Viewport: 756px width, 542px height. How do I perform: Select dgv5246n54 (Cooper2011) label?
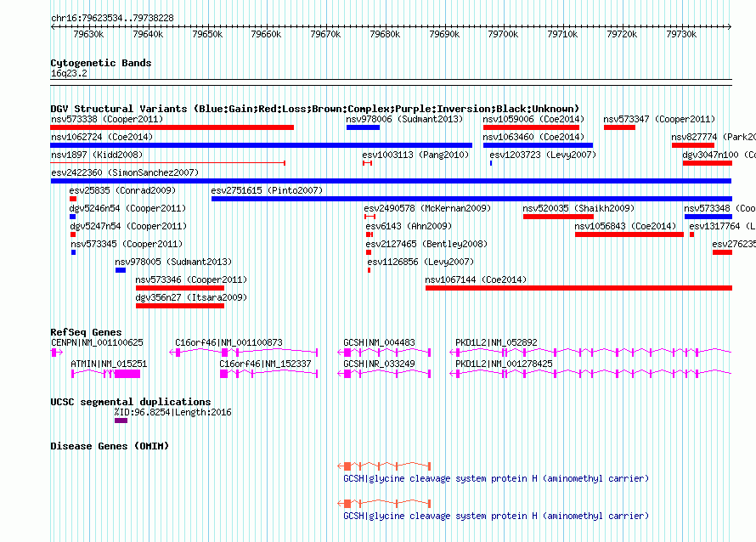pos(127,208)
